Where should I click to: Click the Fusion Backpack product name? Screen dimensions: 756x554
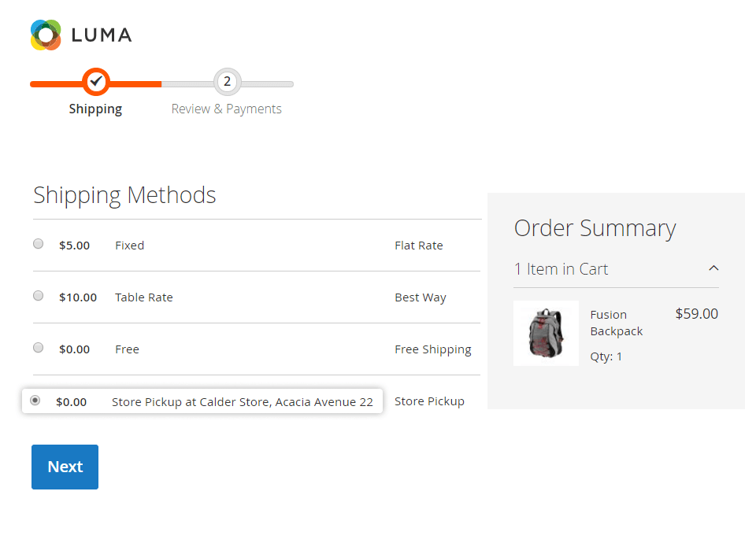coord(616,323)
